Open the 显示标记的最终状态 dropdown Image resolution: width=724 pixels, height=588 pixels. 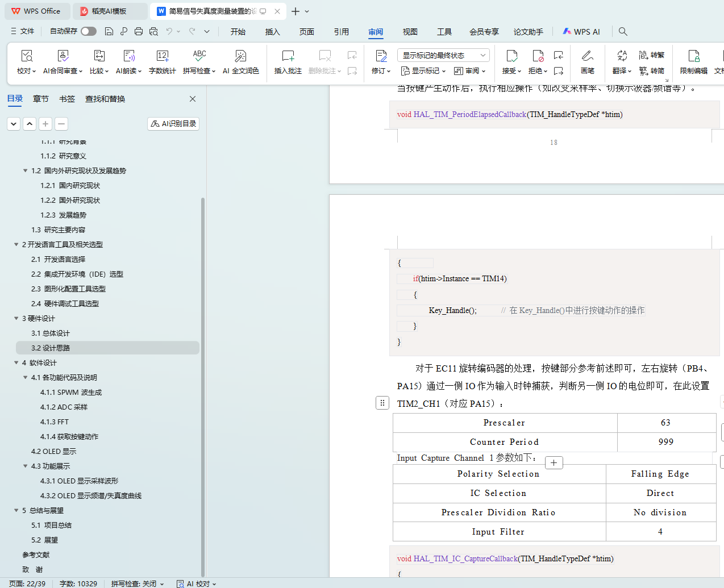tap(443, 55)
